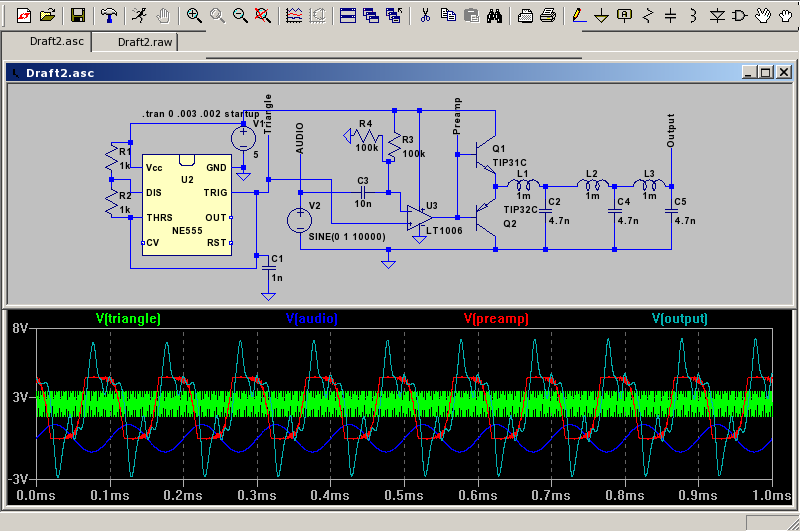
Task: Select the Drag closed-hand tool
Action: 786,16
